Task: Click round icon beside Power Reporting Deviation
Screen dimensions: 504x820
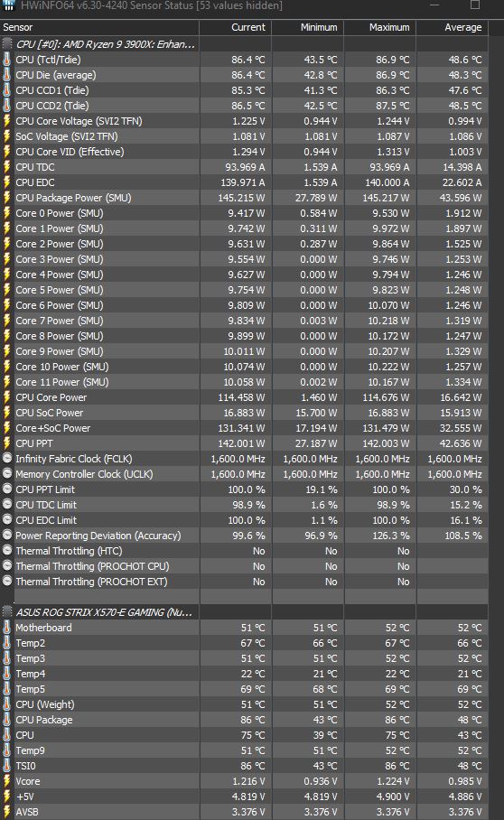Action: pyautogui.click(x=7, y=535)
